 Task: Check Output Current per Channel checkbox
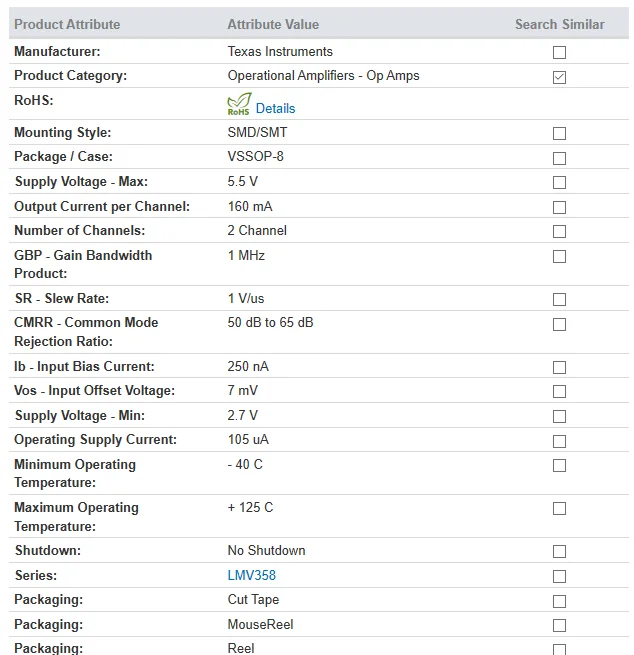click(559, 208)
